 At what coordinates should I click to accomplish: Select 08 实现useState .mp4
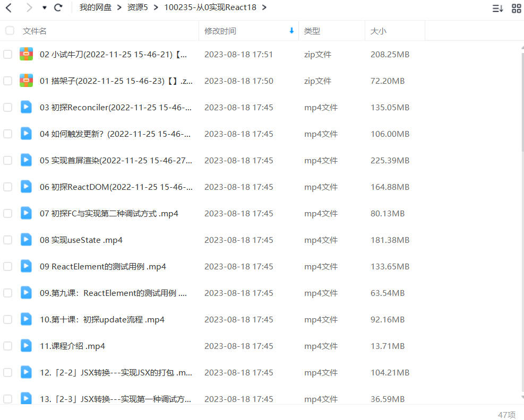click(81, 240)
